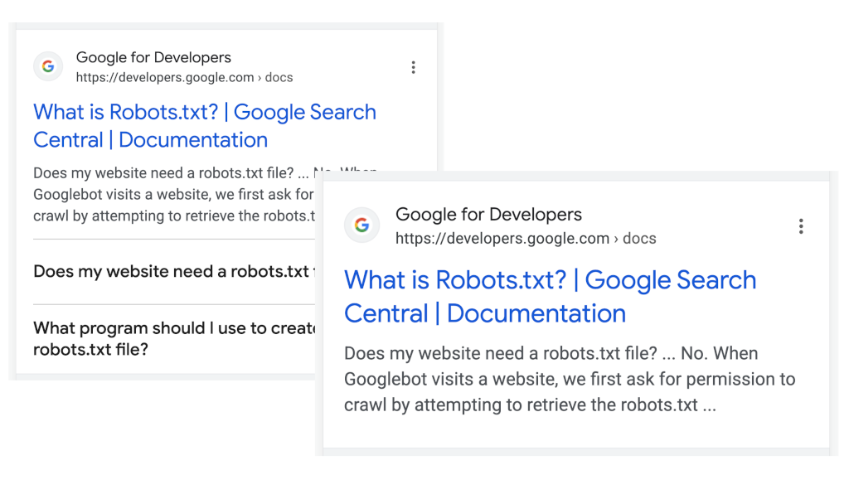The width and height of the screenshot is (849, 504).
Task: Open 'What is Robots.txt?' title in right card
Action: 551,296
